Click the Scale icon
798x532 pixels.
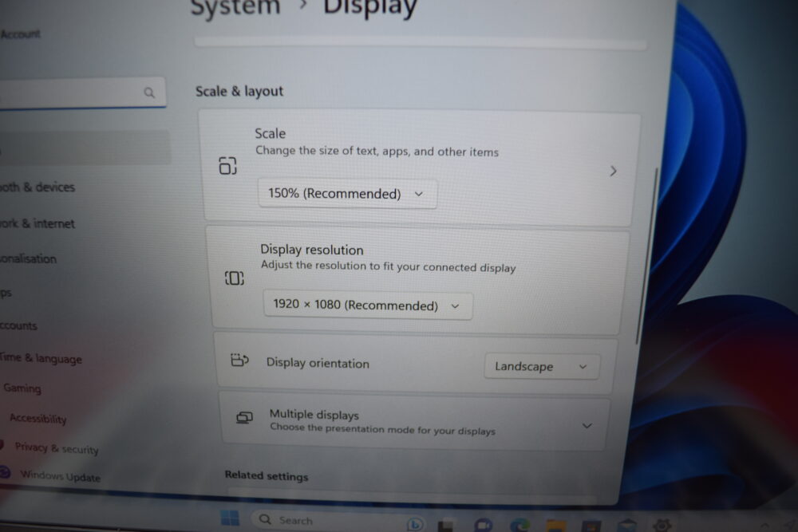[x=228, y=166]
